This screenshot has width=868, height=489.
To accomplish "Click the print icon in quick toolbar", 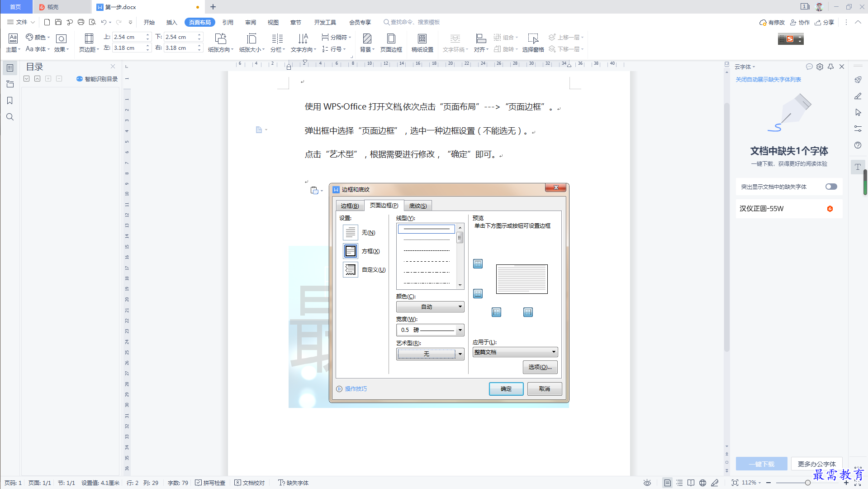I will [x=81, y=22].
